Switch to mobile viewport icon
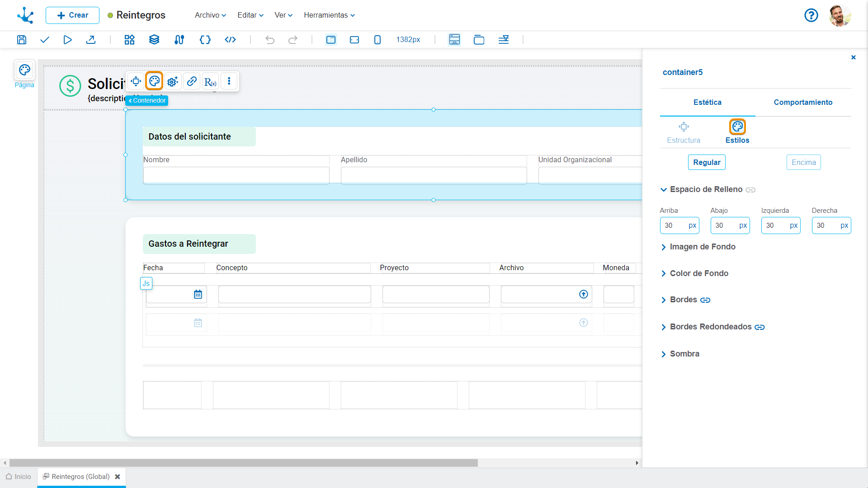868x488 pixels. [x=377, y=40]
